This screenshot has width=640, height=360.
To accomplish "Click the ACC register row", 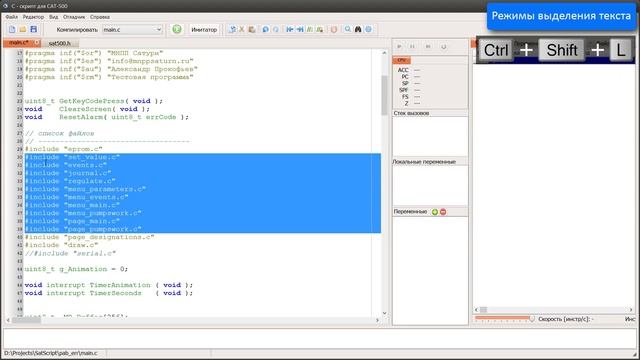I will pyautogui.click(x=409, y=70).
